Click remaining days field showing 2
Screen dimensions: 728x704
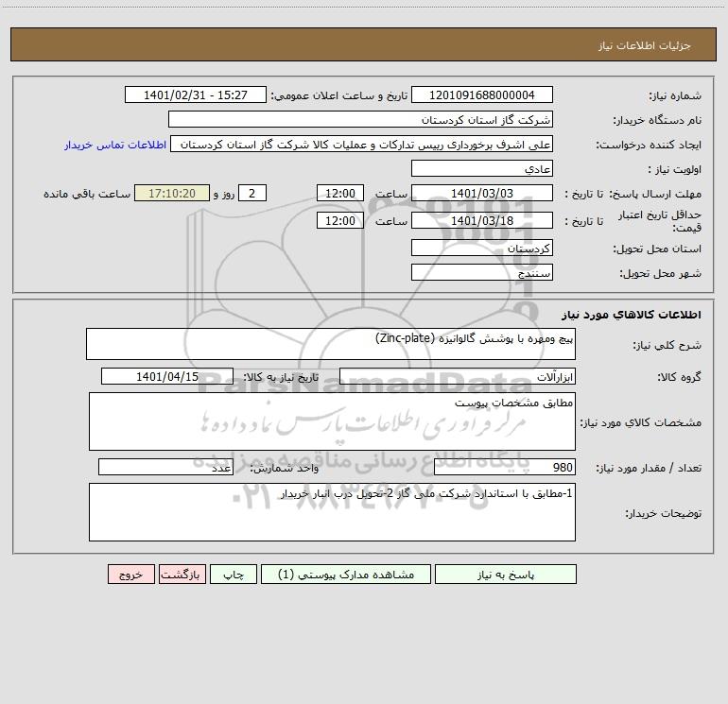coord(252,193)
